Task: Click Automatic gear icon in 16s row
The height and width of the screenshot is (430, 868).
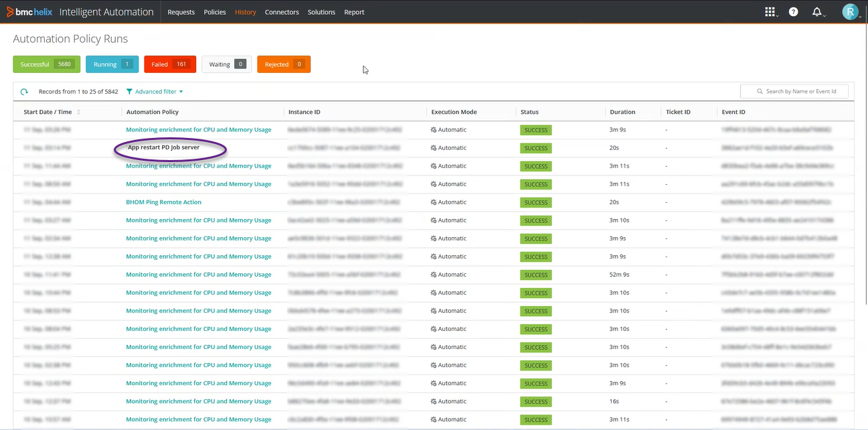Action: (x=434, y=401)
